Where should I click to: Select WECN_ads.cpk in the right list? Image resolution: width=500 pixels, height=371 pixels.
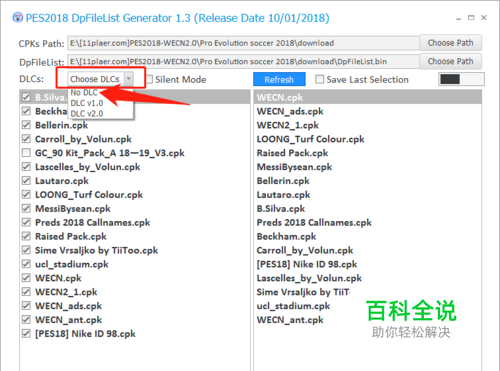pos(368,111)
